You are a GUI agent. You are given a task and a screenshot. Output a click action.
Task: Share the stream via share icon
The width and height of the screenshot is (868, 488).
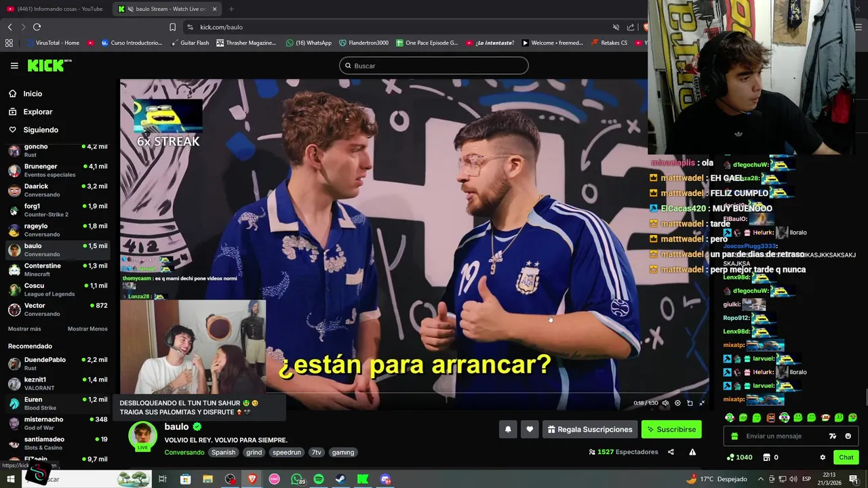pos(671,452)
